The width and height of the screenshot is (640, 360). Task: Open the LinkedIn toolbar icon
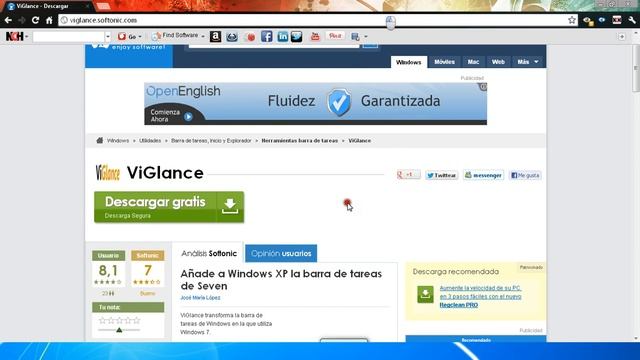(282, 36)
